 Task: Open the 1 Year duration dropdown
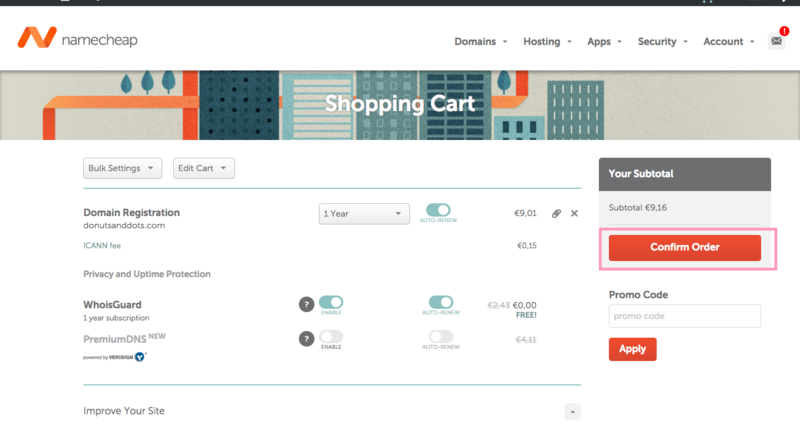tap(364, 214)
